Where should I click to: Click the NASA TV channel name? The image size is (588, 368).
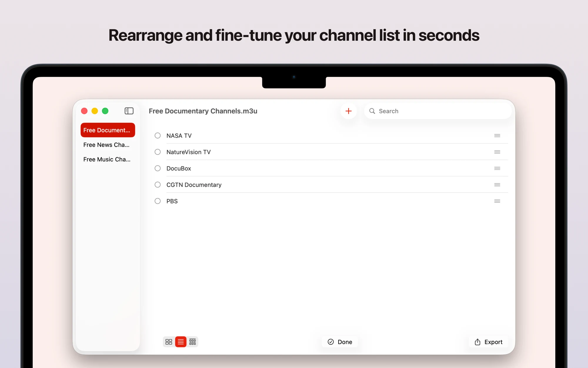(x=179, y=136)
